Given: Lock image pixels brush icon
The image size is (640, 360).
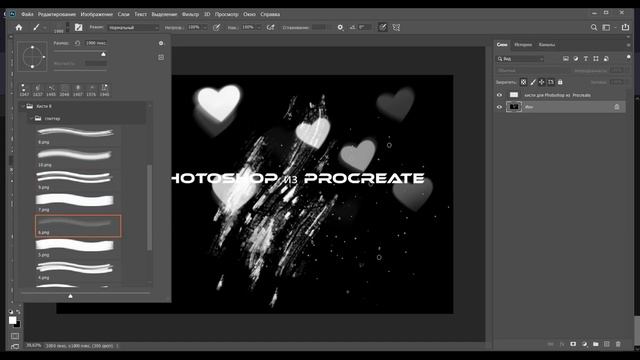Looking at the screenshot, I should click(533, 82).
